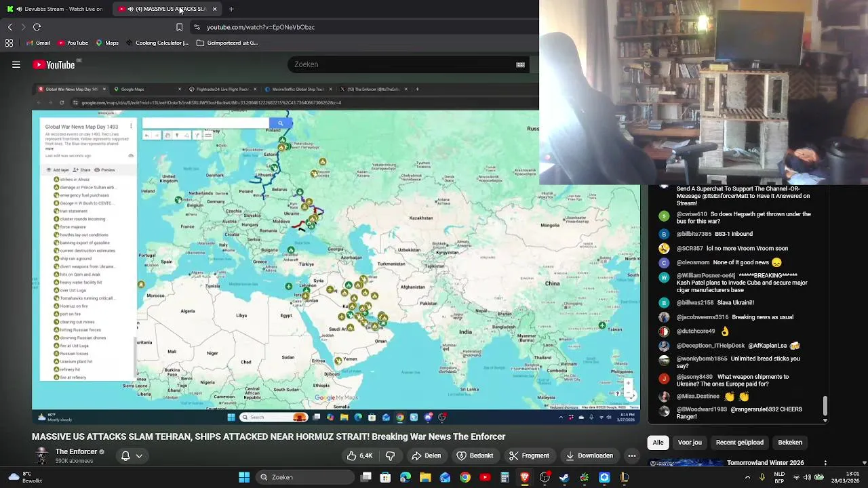The height and width of the screenshot is (488, 868).
Task: Click the YouTube logo to go home
Action: (x=54, y=64)
